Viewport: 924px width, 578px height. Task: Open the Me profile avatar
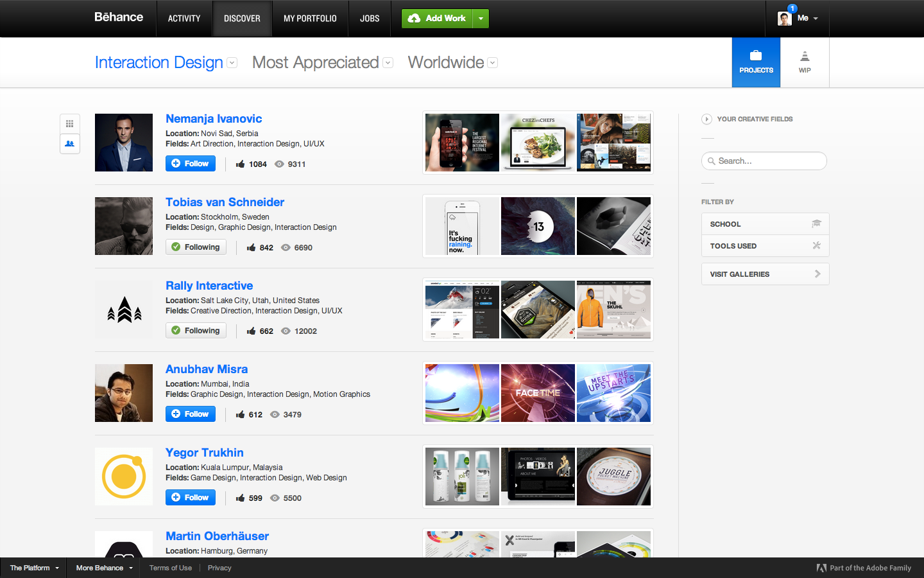point(784,19)
